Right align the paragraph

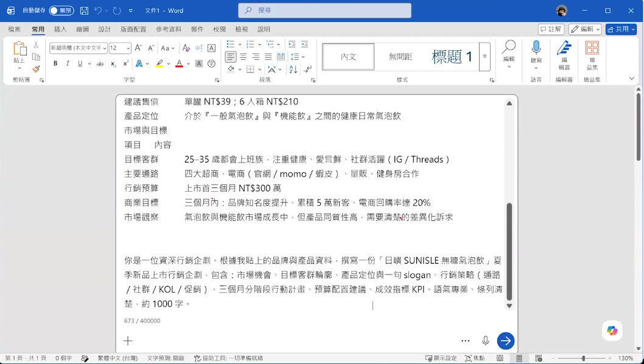pyautogui.click(x=256, y=57)
